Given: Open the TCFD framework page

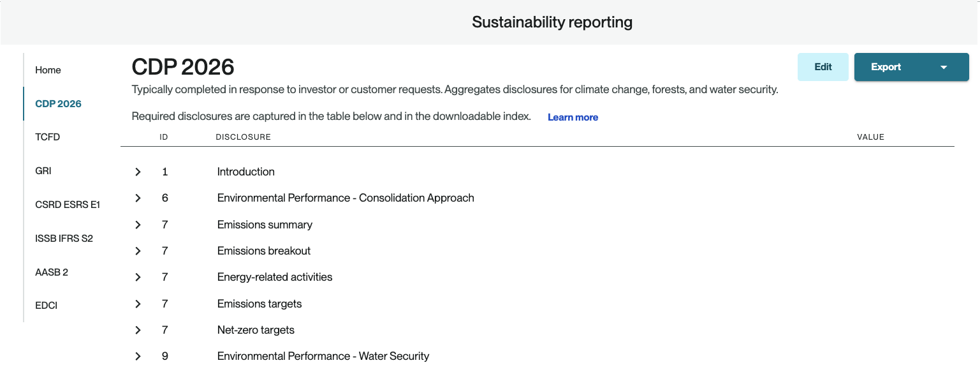Looking at the screenshot, I should [x=47, y=137].
